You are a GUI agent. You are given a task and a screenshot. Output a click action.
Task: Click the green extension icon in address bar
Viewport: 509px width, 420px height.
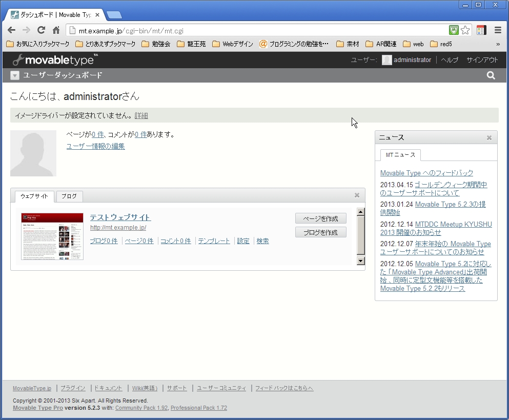(x=454, y=31)
